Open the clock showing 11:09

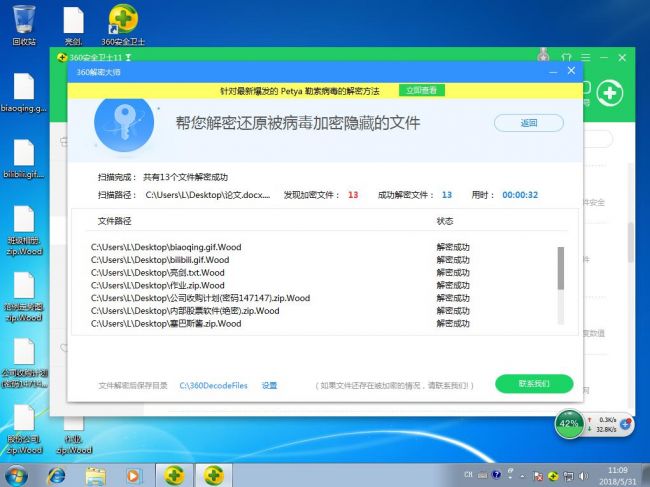point(618,476)
